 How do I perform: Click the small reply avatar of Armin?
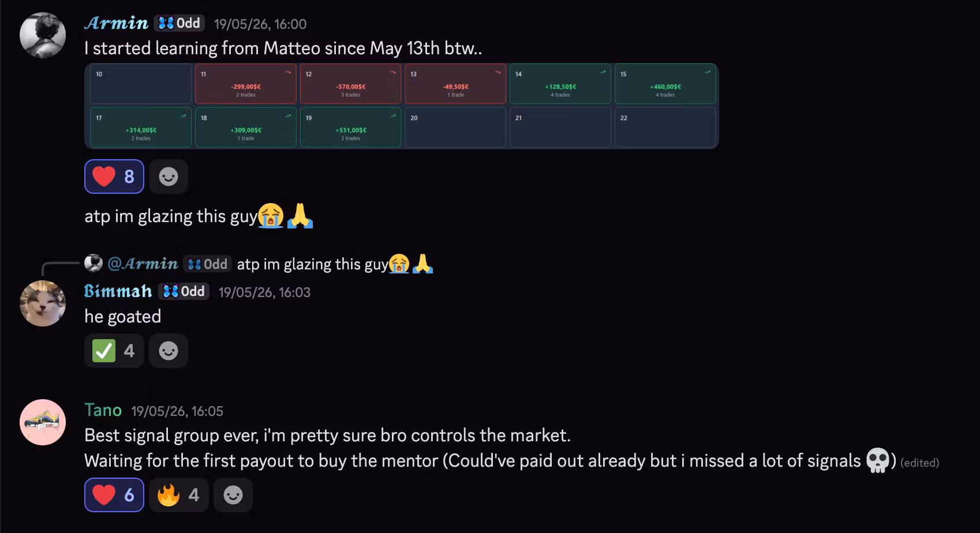pyautogui.click(x=93, y=264)
